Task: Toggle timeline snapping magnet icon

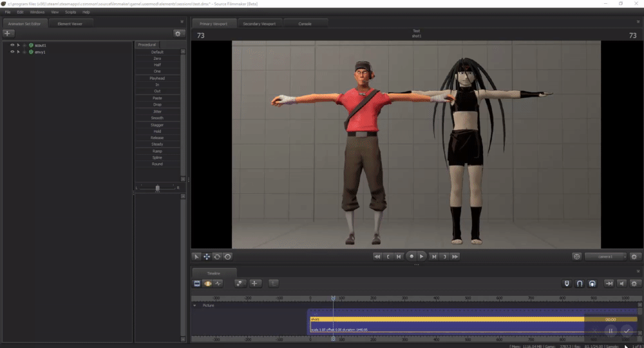Action: pyautogui.click(x=580, y=283)
